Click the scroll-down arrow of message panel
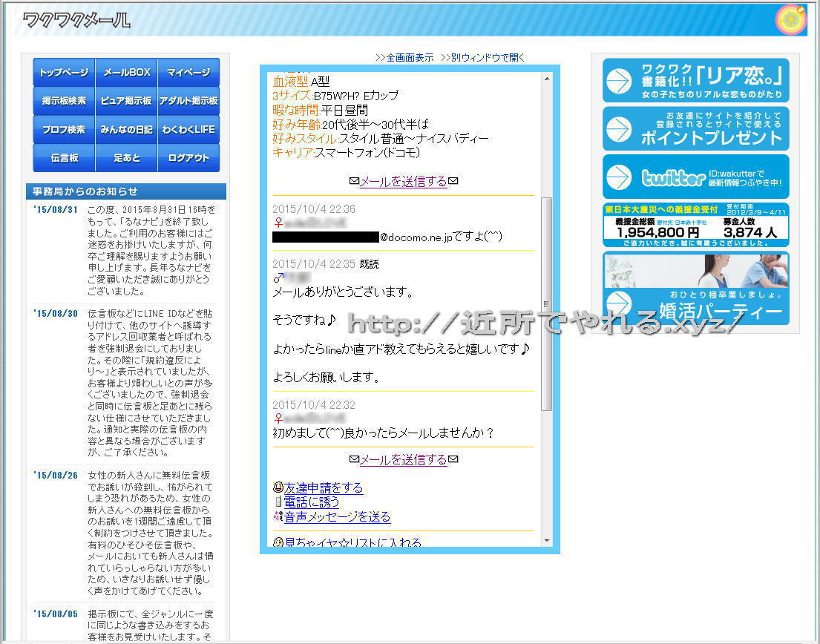This screenshot has height=644, width=820. pyautogui.click(x=547, y=541)
